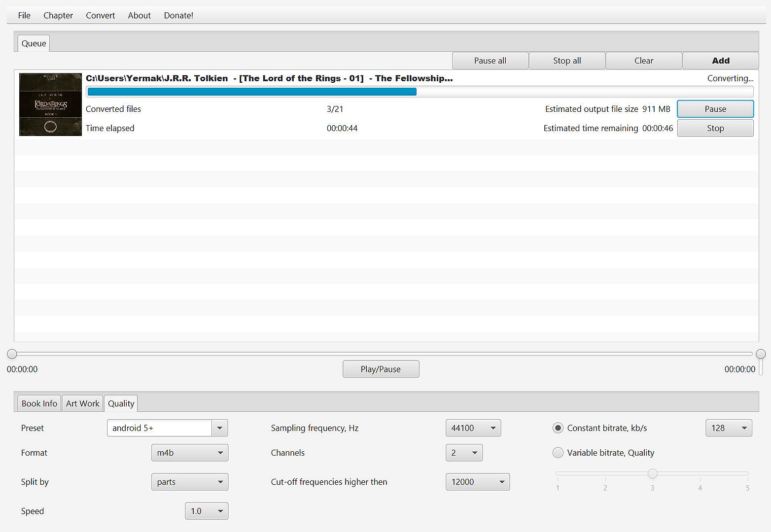Open the Speed dropdown showing 1.0
This screenshot has width=771, height=532.
207,511
